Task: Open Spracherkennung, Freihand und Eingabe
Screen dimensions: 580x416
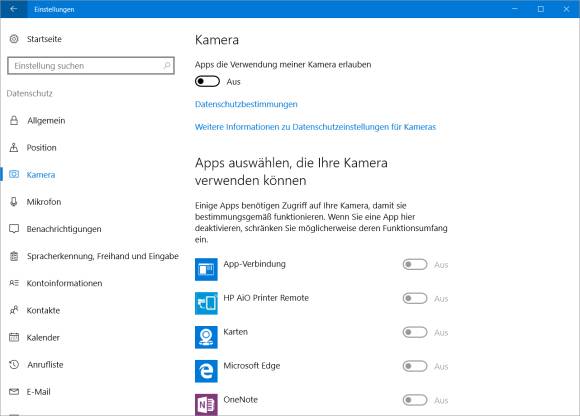Action: [102, 256]
